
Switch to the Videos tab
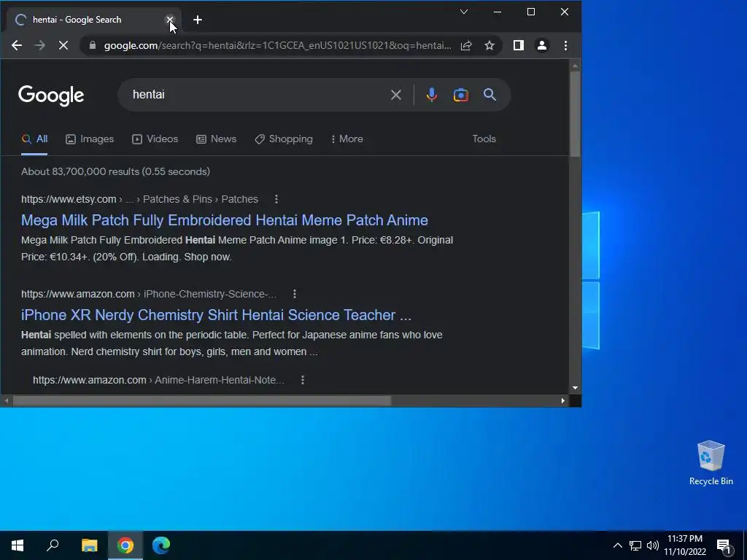[x=155, y=139]
